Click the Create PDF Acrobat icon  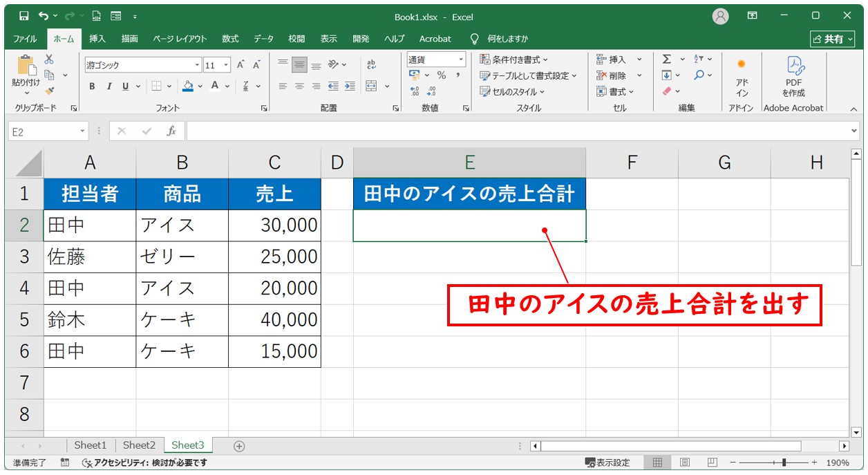point(793,75)
